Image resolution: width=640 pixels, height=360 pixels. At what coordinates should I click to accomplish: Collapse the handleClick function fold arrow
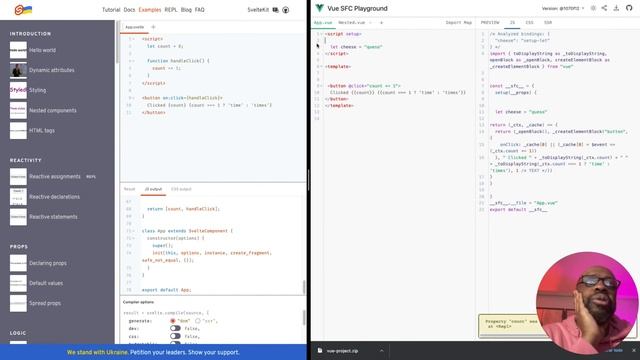134,61
